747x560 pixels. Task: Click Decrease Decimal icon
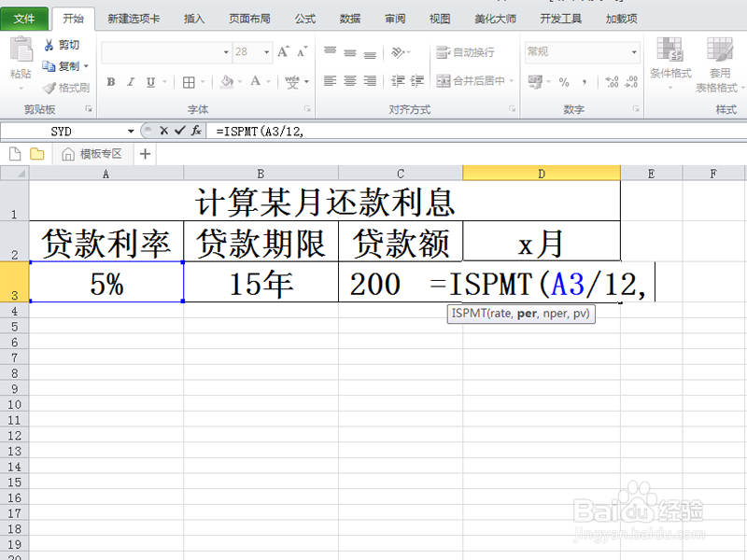pos(631,82)
